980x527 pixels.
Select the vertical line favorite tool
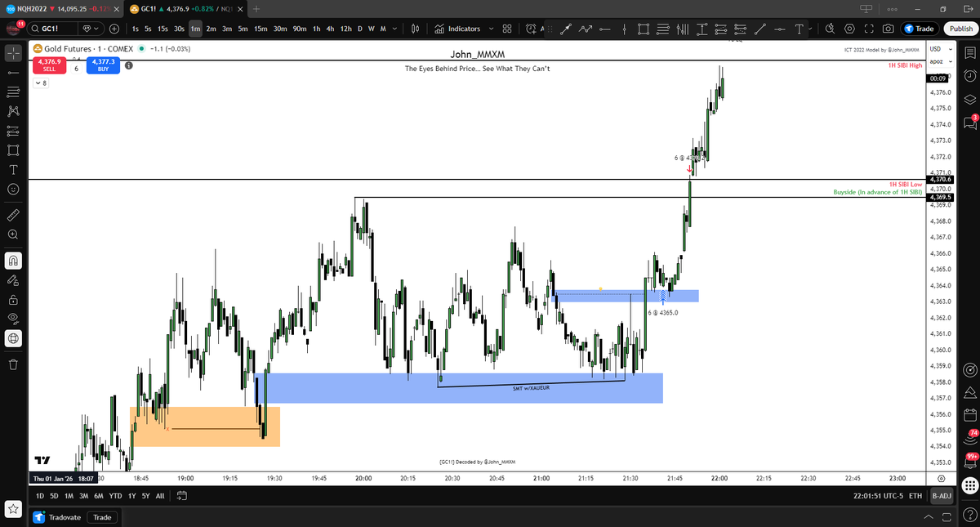624,29
